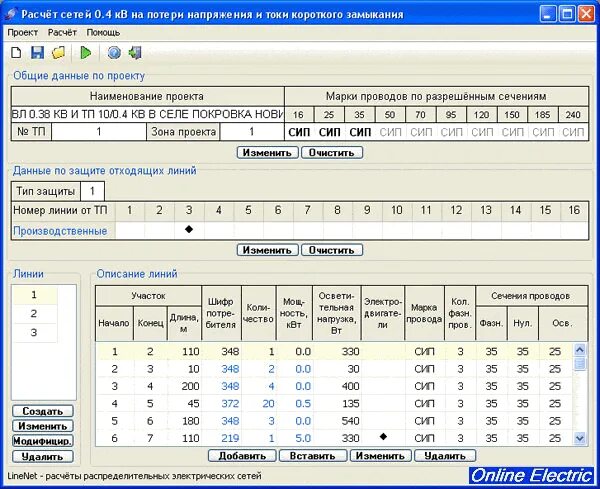Click Создать button in Линии panel
Screen dimensions: 600x489
click(x=42, y=411)
